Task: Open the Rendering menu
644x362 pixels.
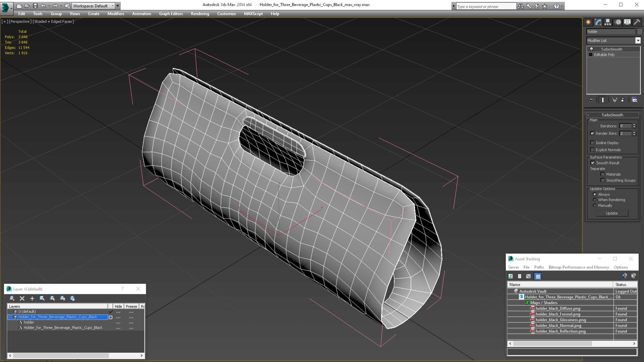Action: tap(200, 14)
